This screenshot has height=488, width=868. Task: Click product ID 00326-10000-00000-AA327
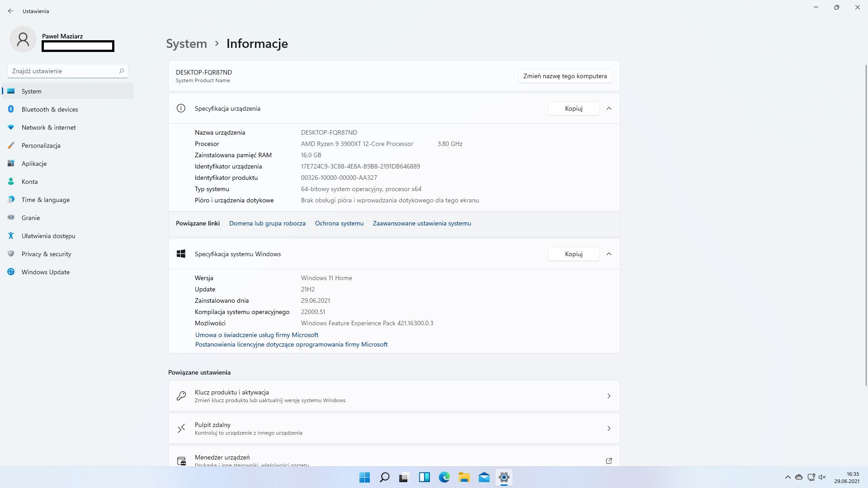coord(339,178)
